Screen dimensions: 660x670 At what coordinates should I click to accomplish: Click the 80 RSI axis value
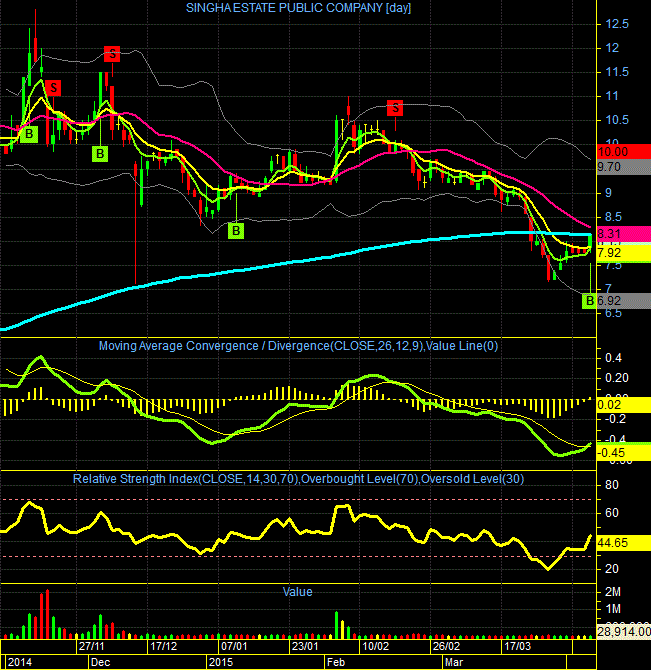[612, 485]
